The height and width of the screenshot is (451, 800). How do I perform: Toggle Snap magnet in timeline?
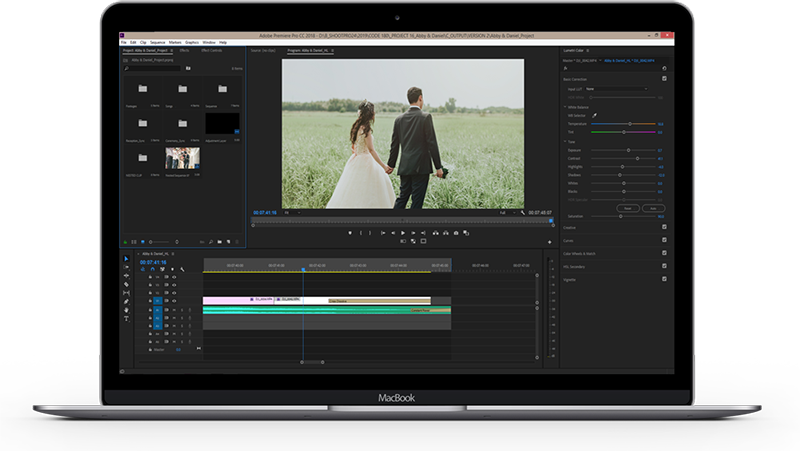click(153, 269)
